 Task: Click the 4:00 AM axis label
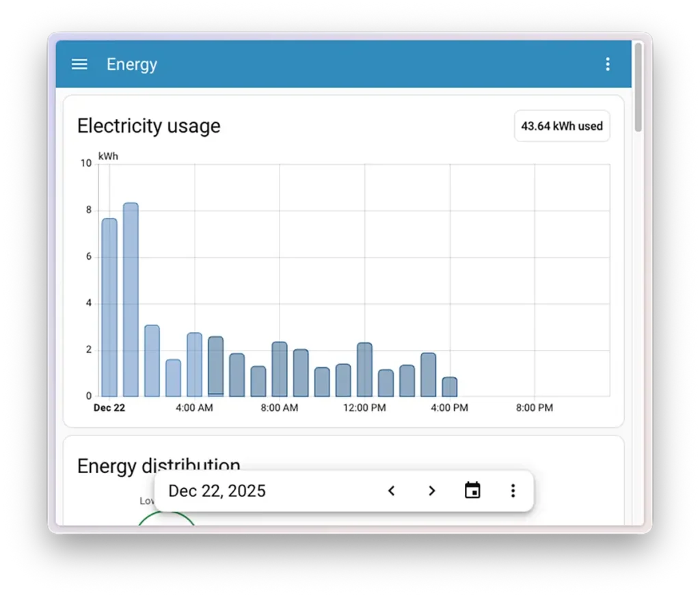(x=194, y=407)
